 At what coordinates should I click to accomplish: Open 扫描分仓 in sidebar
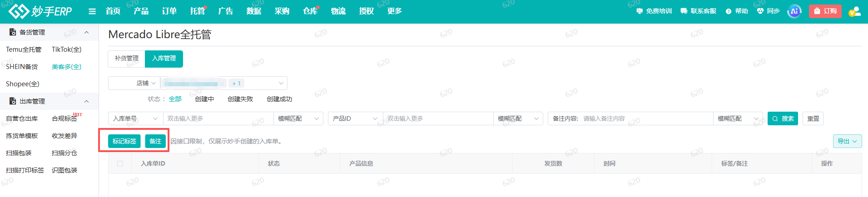pyautogui.click(x=64, y=153)
